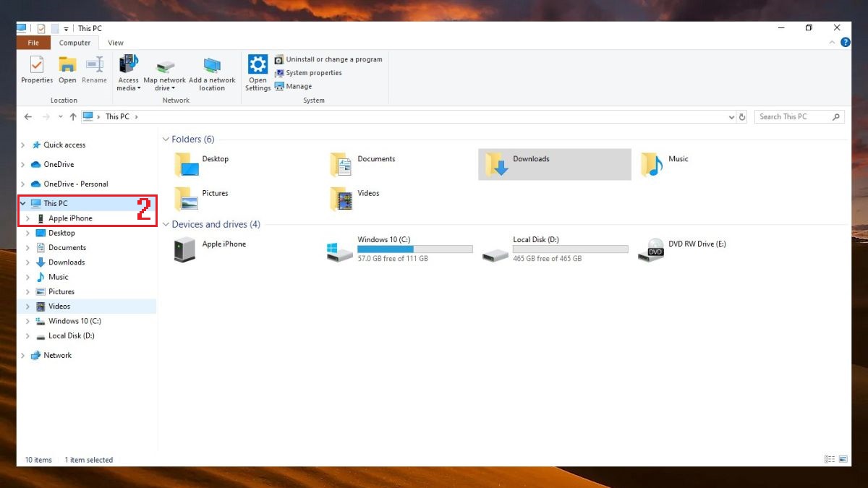Open the address bar history dropdown

click(x=731, y=117)
